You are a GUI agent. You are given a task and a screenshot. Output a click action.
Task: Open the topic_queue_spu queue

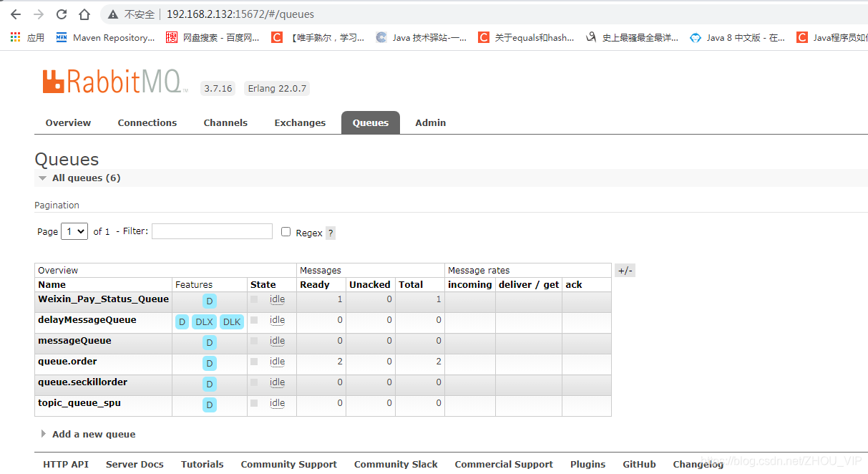click(x=79, y=403)
